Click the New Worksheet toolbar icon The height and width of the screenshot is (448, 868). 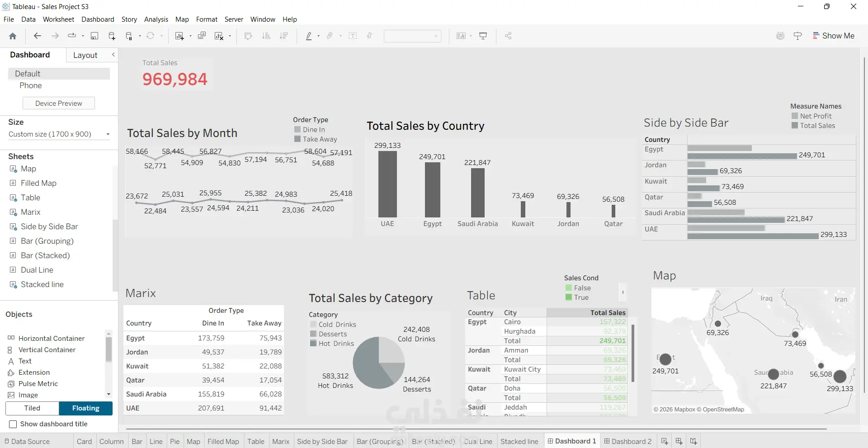coord(179,36)
